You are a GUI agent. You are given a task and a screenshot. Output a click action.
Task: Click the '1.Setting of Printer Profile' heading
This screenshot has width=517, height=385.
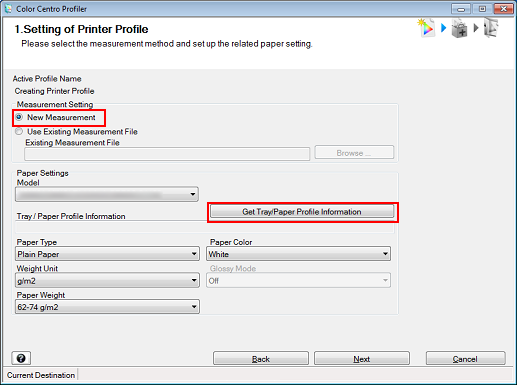[81, 29]
